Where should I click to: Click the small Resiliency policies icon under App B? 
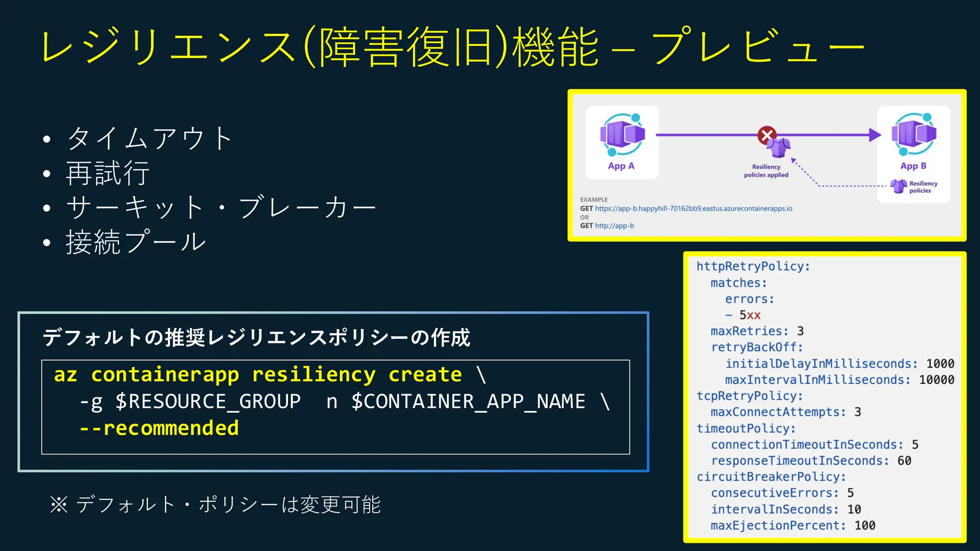coord(898,186)
